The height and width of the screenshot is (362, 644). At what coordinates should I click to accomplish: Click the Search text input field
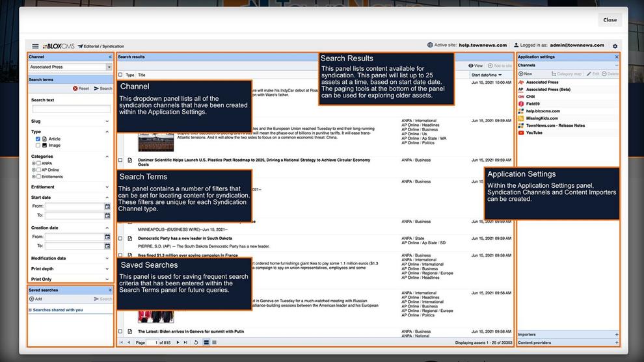tap(71, 109)
